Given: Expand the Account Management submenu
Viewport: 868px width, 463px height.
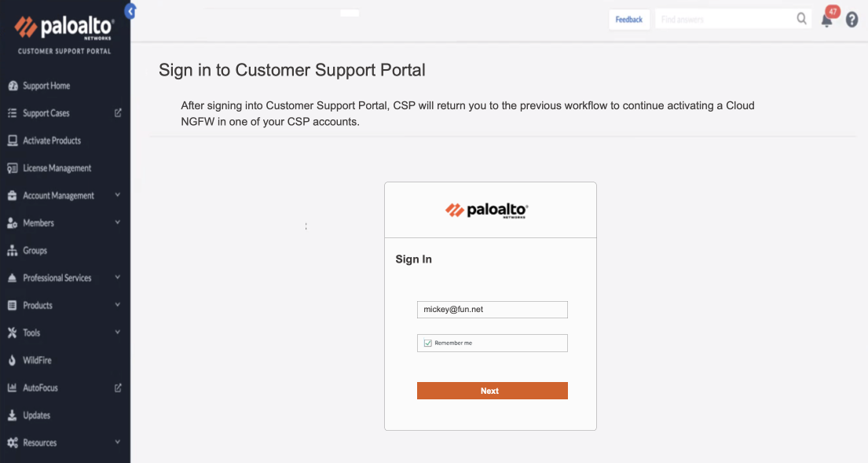Looking at the screenshot, I should coord(118,195).
